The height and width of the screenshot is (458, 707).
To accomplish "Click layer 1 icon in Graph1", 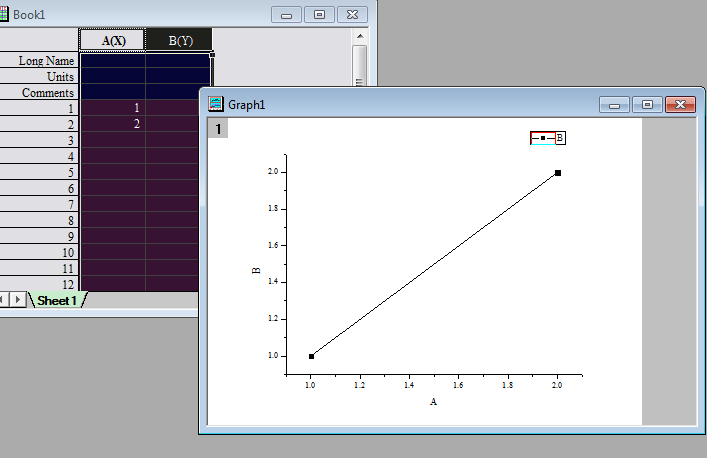I will [218, 129].
